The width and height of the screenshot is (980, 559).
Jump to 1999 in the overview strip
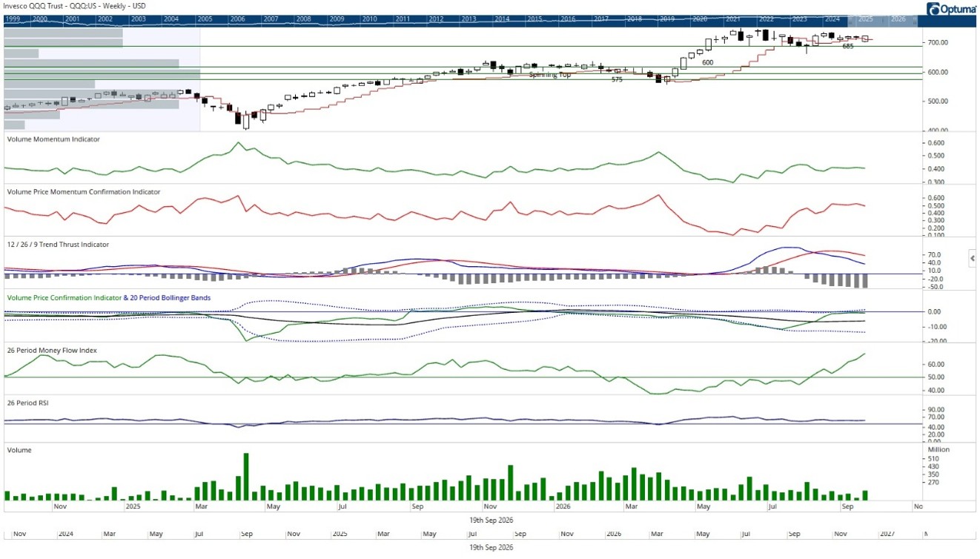point(13,19)
